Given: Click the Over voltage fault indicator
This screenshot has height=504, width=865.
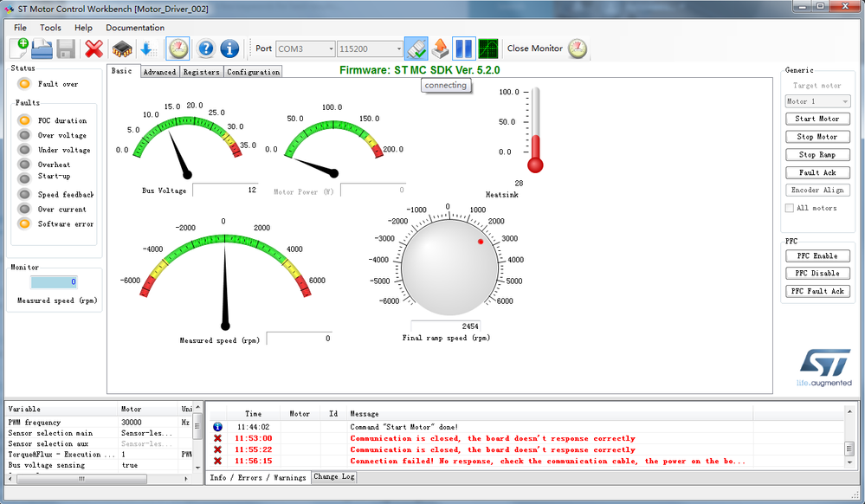Looking at the screenshot, I should tap(24, 135).
